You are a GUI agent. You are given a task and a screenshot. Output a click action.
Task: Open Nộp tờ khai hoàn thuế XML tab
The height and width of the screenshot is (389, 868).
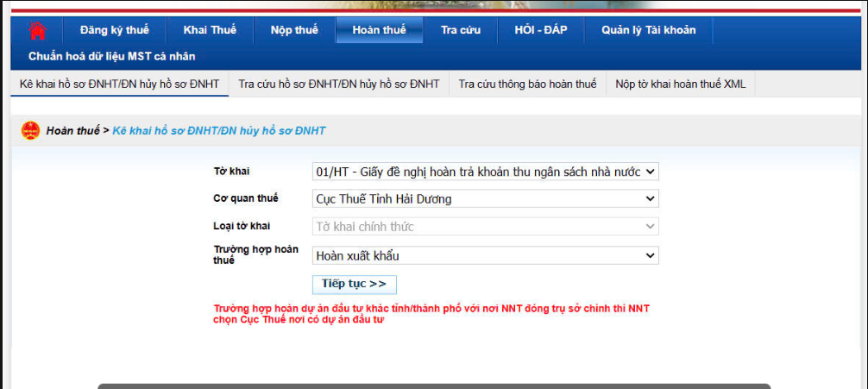pyautogui.click(x=681, y=84)
